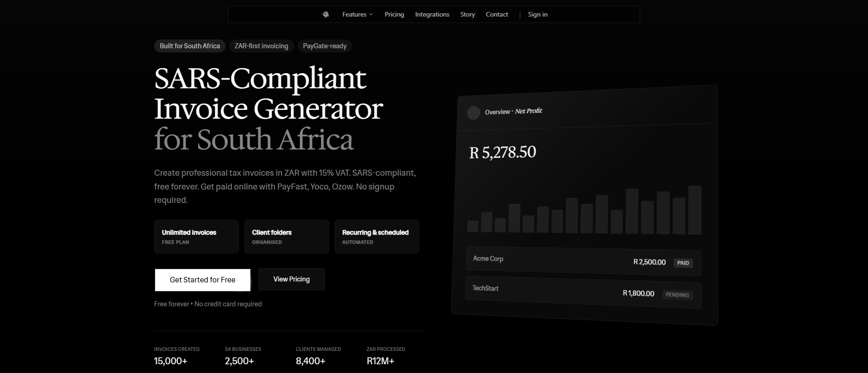Select the ZAR-first invoicing tag
The height and width of the screenshot is (373, 868).
pyautogui.click(x=261, y=46)
